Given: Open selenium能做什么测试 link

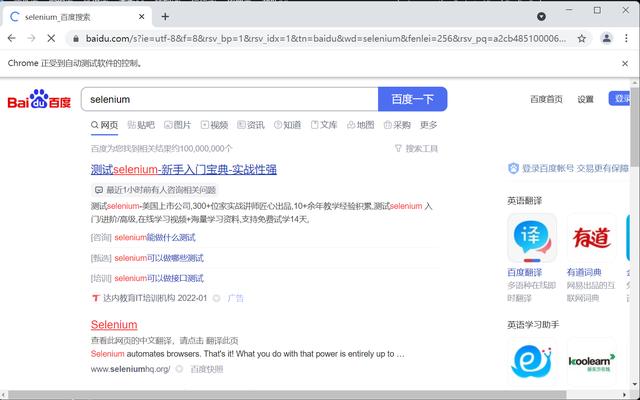Looking at the screenshot, I should [155, 238].
